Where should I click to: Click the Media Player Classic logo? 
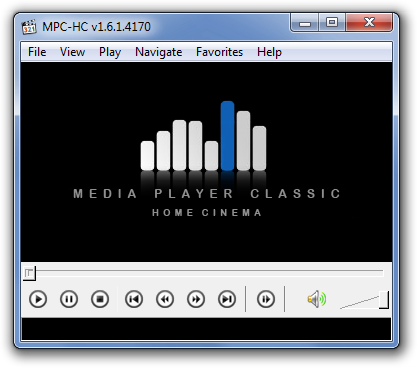[x=207, y=159]
